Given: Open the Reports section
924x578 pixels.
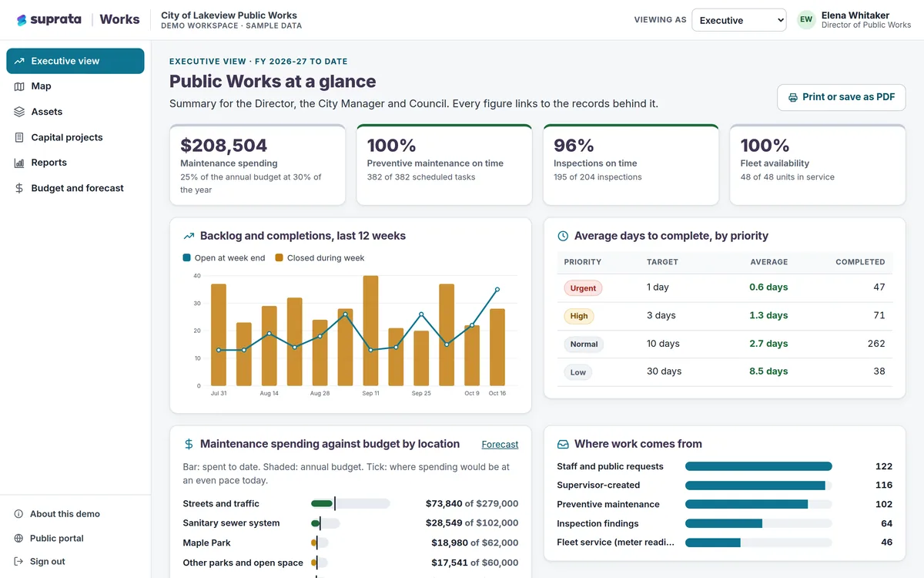Looking at the screenshot, I should tap(75, 163).
